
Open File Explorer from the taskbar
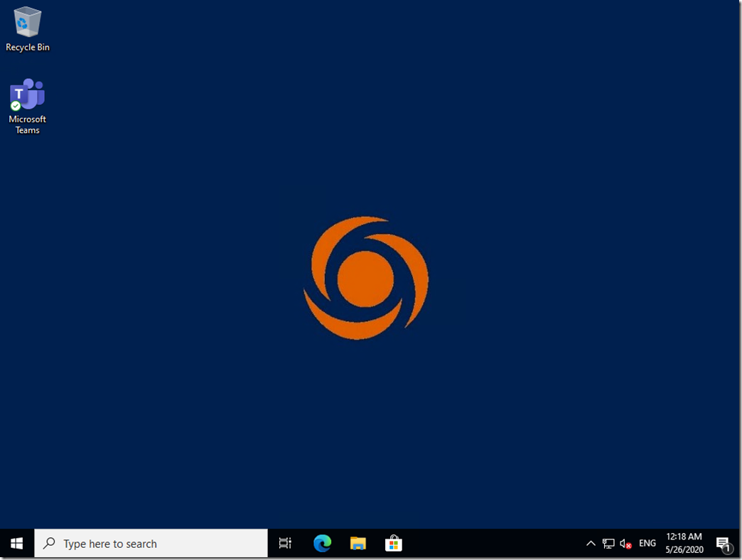pos(357,542)
